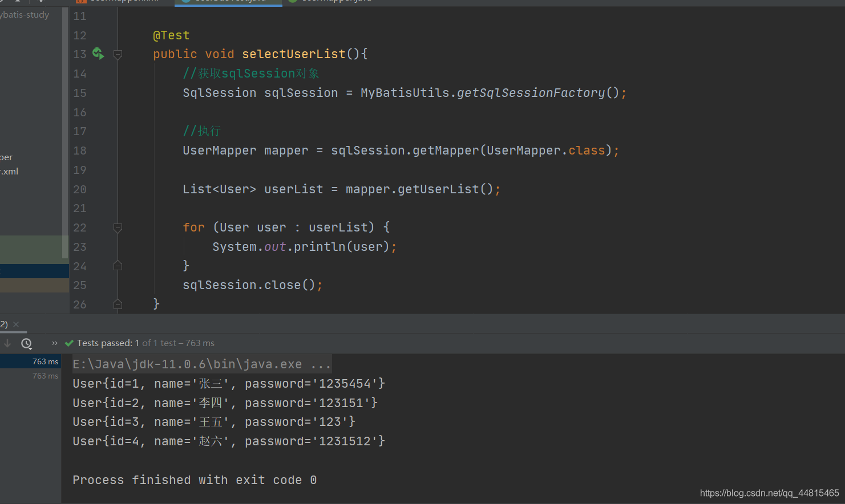Screen dimensions: 845x504
Task: Click line number 20 in the gutter
Action: pyautogui.click(x=80, y=189)
